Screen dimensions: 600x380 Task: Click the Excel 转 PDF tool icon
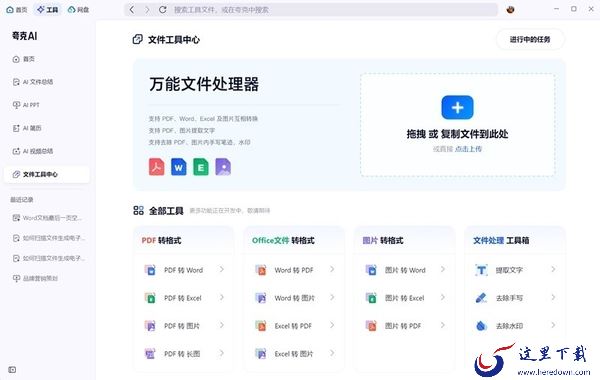click(261, 326)
